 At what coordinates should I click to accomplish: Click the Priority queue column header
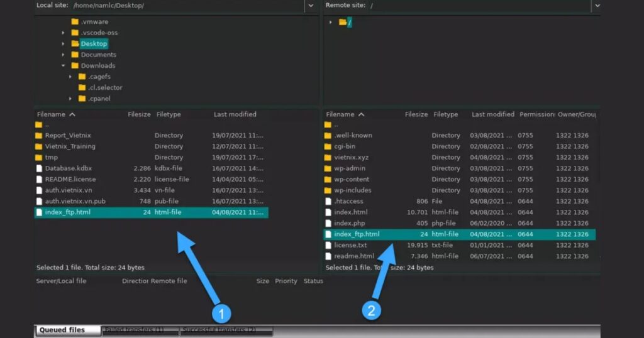pos(286,281)
